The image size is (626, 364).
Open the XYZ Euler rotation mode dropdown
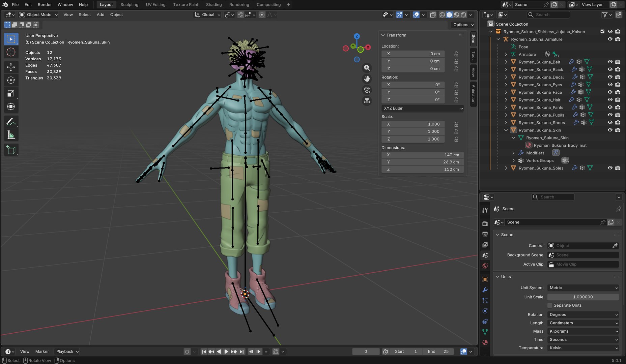tap(423, 109)
